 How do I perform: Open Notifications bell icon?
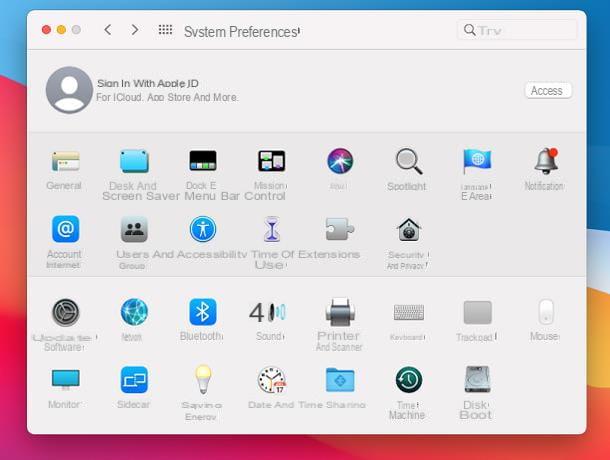click(546, 161)
